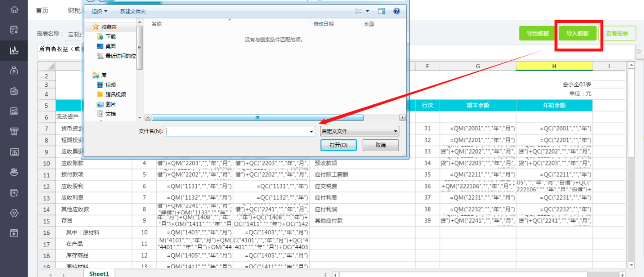
Task: Open the presentation board sidebar icon
Action: point(14,152)
